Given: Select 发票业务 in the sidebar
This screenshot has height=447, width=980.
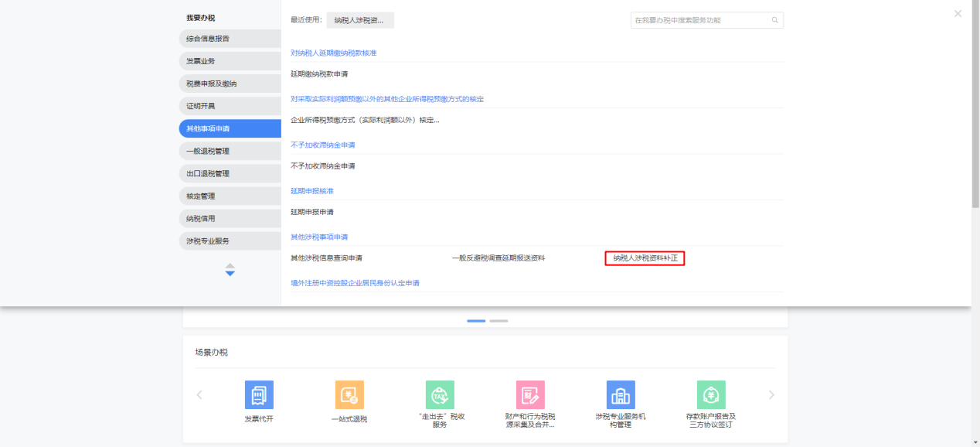Looking at the screenshot, I should click(230, 61).
